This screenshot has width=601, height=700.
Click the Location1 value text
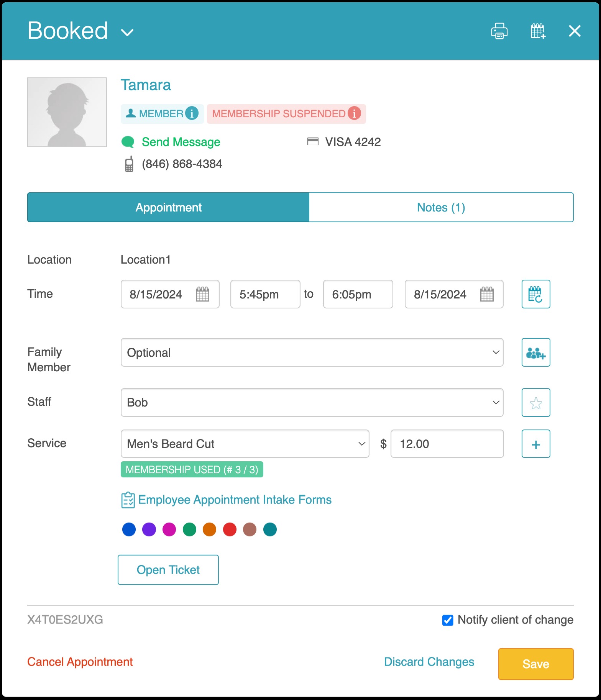146,260
